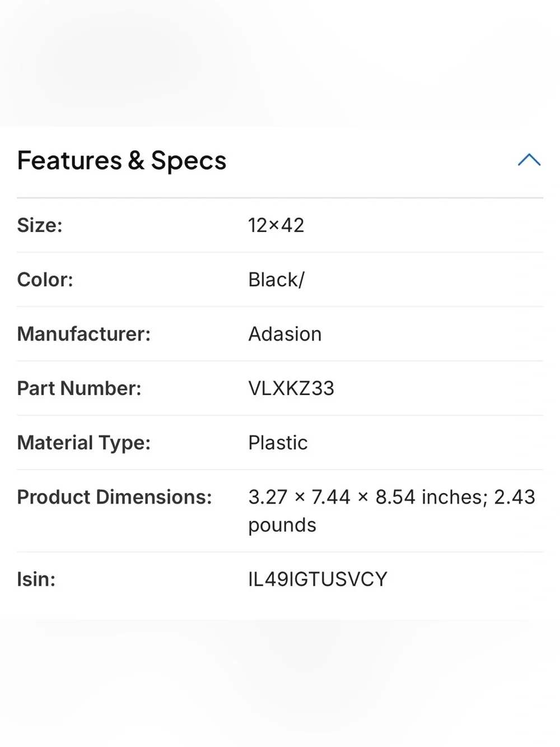Click the Adasion manufacturer name
The width and height of the screenshot is (560, 747).
285,334
